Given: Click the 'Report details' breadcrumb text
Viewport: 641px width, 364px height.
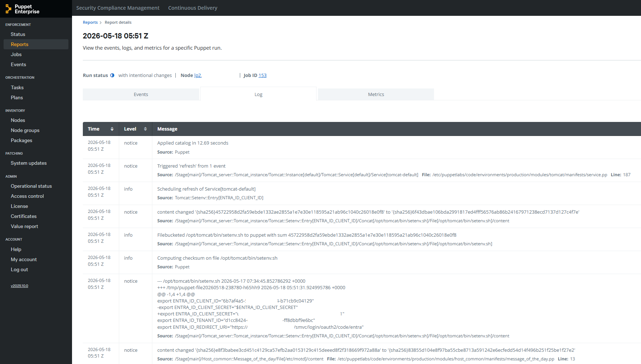Looking at the screenshot, I should point(118,22).
